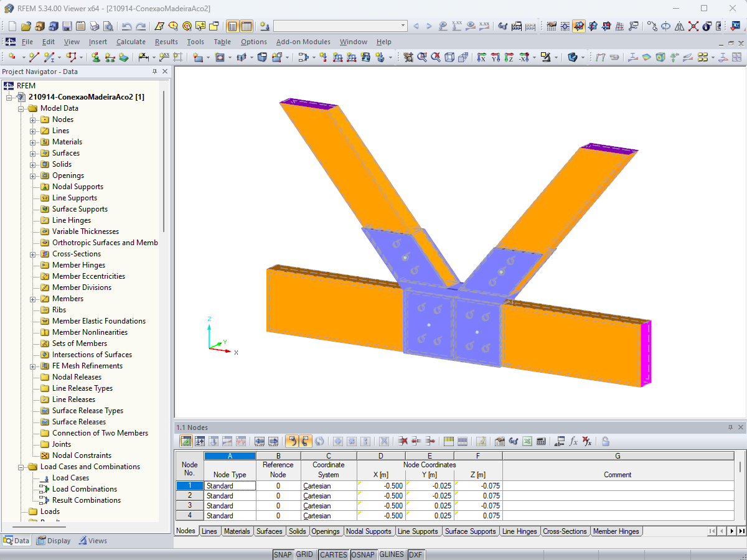The image size is (747, 560).
Task: Click the View in Z direction icon
Action: pos(509,57)
